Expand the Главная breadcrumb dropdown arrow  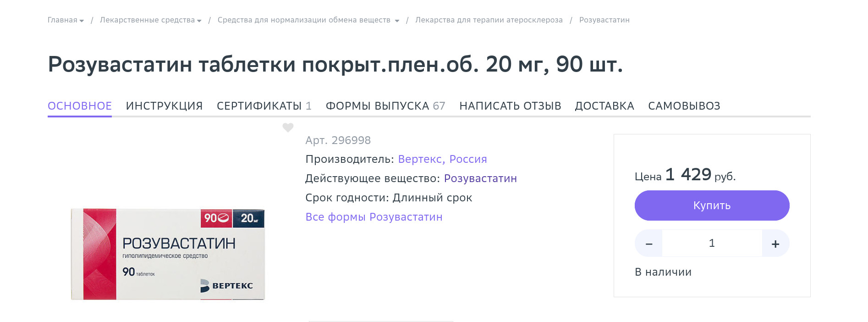pyautogui.click(x=82, y=21)
